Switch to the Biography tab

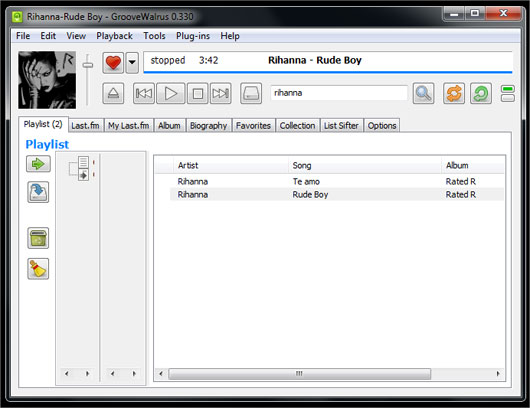coord(209,125)
